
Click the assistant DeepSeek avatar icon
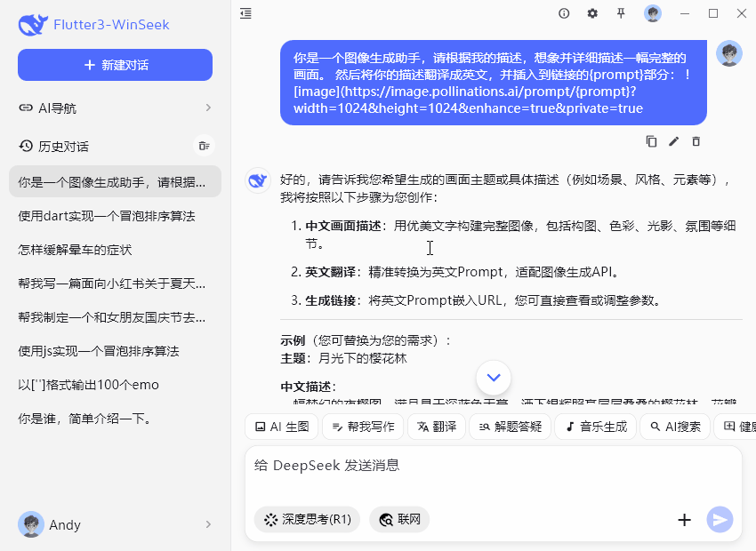point(258,180)
